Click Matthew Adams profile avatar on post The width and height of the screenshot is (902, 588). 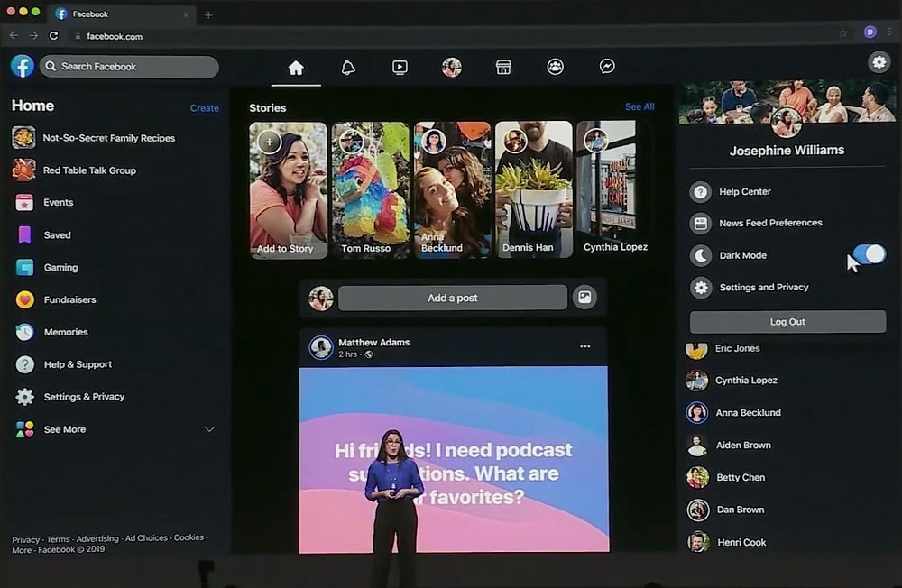click(321, 347)
